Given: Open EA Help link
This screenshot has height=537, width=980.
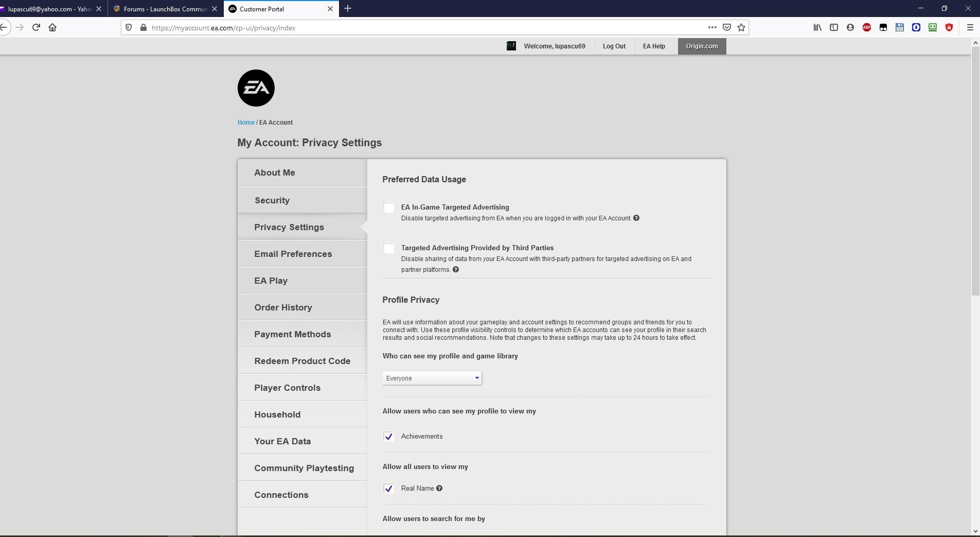Looking at the screenshot, I should point(654,46).
